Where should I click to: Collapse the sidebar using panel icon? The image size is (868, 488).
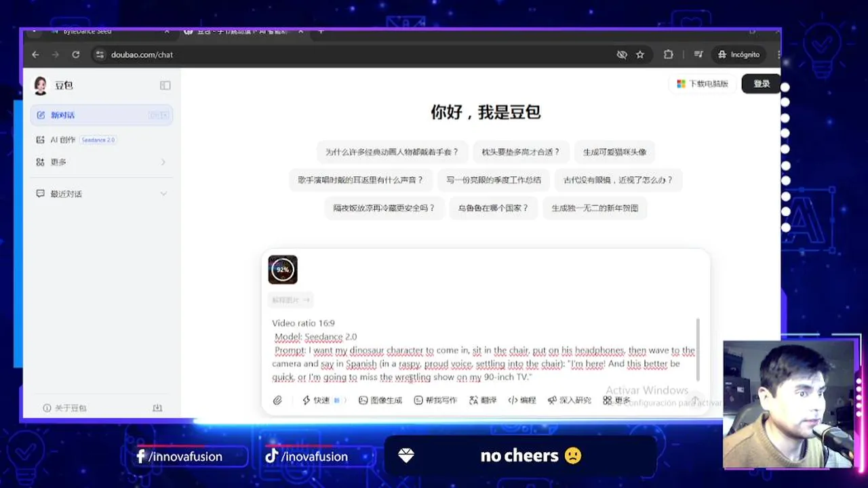point(165,85)
